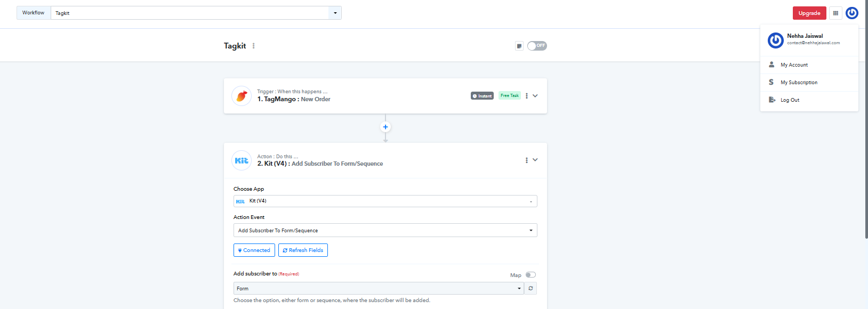868x309 pixels.
Task: Open the workflow notes icon
Action: [x=519, y=46]
